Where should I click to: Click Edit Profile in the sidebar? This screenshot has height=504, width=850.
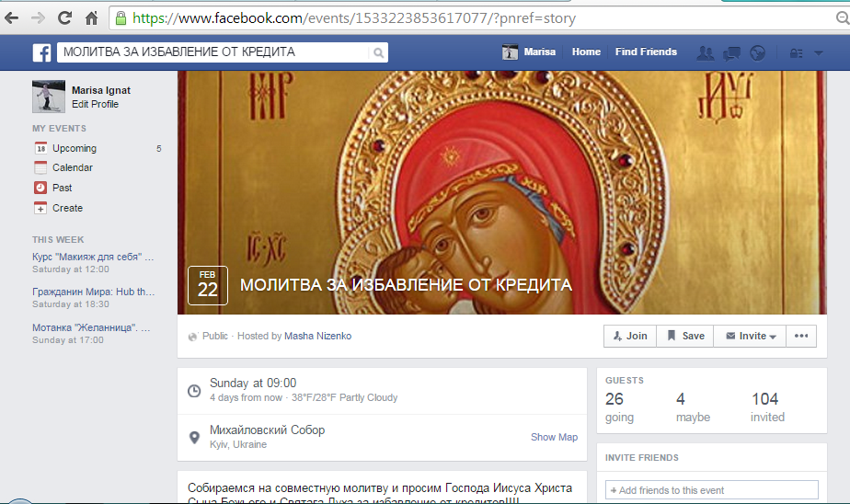[x=95, y=104]
